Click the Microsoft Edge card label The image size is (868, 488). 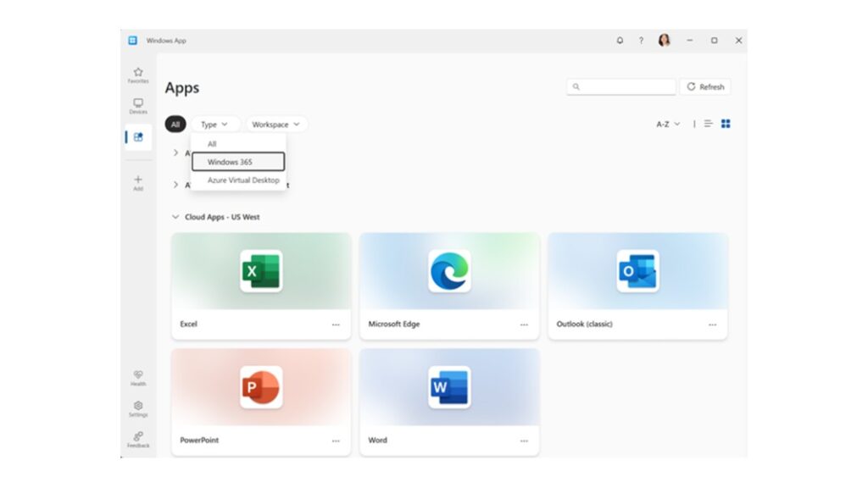394,324
